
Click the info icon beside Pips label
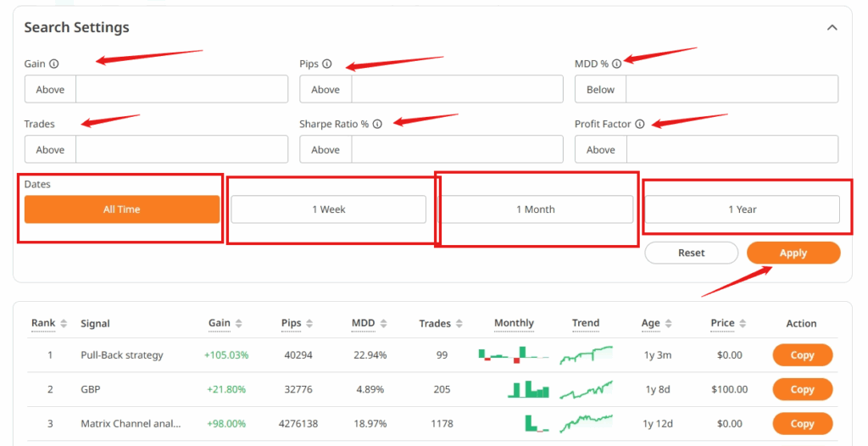pos(327,64)
